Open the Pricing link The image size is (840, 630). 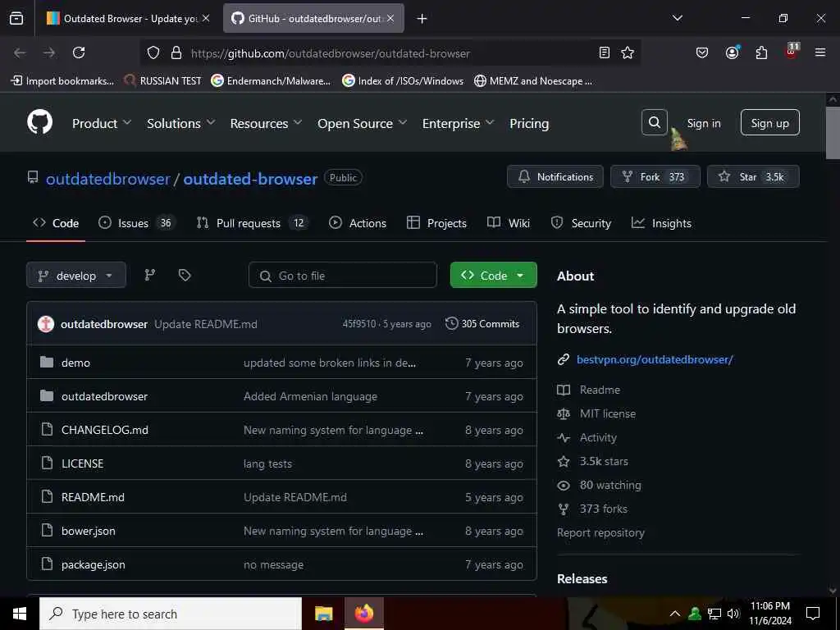tap(529, 123)
